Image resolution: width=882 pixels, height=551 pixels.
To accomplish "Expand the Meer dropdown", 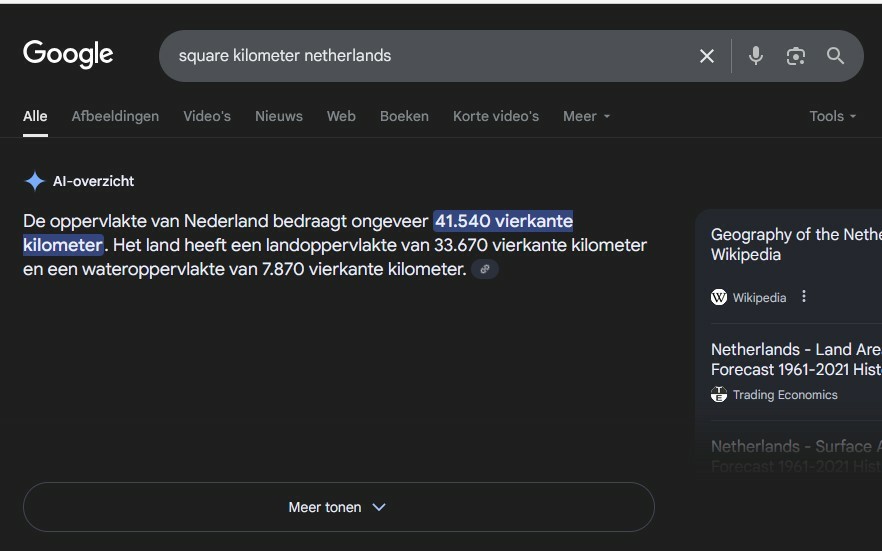I will (x=586, y=116).
